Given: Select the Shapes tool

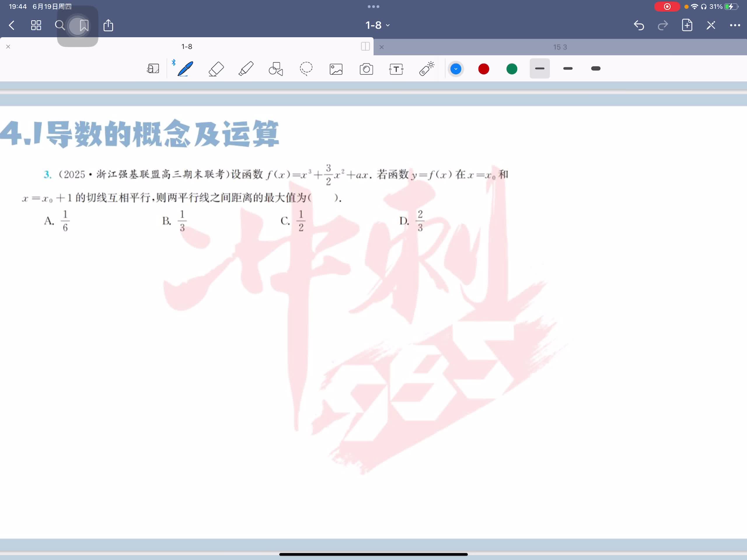Looking at the screenshot, I should 275,69.
